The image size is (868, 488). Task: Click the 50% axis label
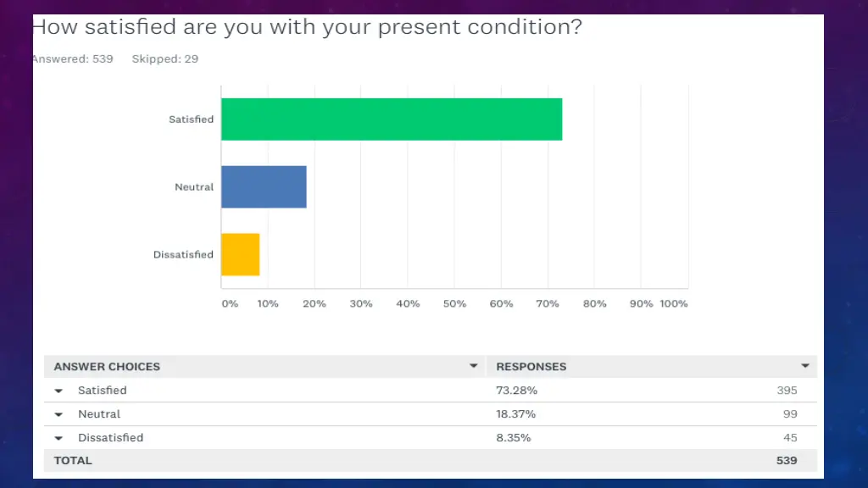click(454, 304)
